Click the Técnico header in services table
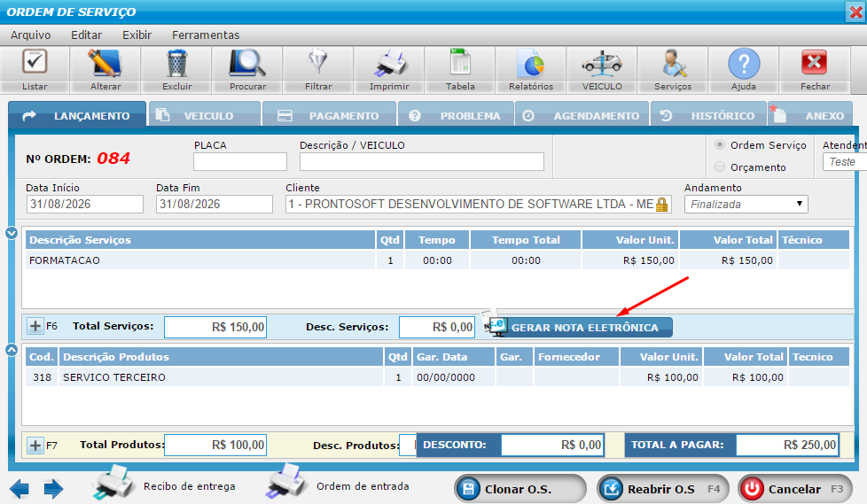Viewport: 867px width, 504px height. tap(813, 240)
